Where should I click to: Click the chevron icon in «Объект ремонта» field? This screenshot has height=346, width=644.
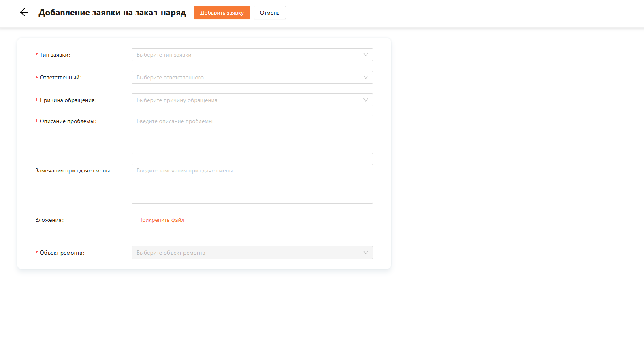365,253
